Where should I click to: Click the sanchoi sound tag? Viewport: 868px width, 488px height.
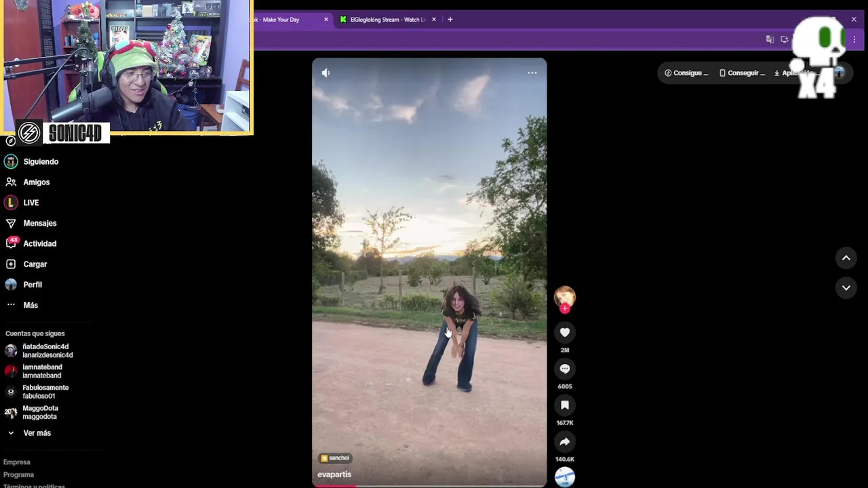[x=335, y=458]
